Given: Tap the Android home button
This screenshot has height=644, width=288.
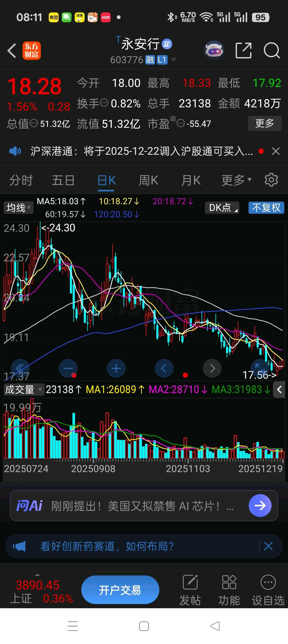Looking at the screenshot, I should (144, 626).
